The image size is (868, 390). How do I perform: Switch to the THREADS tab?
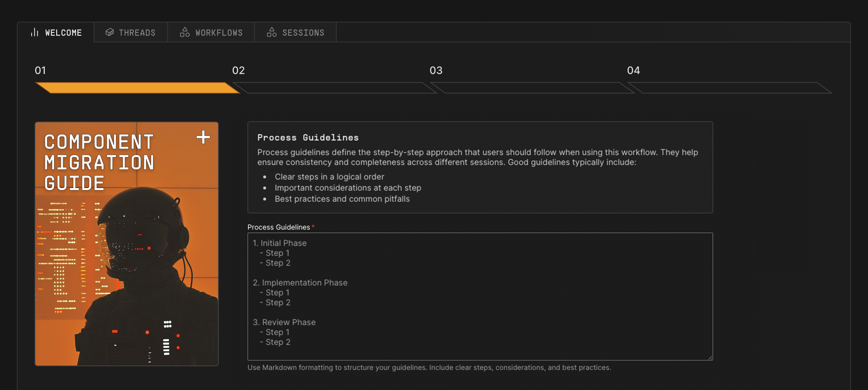pos(130,32)
